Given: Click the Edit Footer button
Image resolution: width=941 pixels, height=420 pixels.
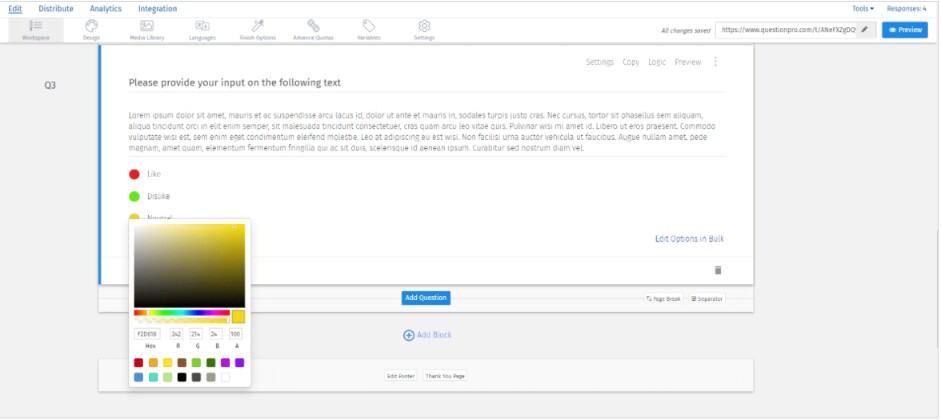Looking at the screenshot, I should tap(400, 376).
